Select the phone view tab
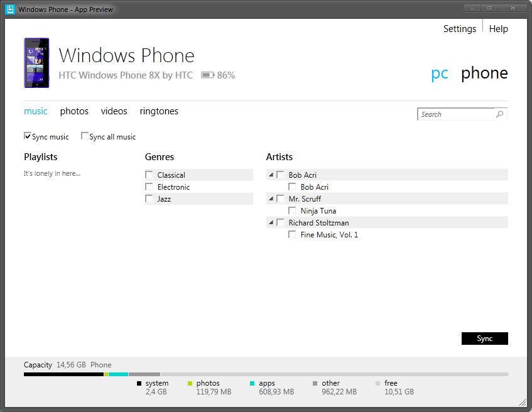The width and height of the screenshot is (532, 412). tap(484, 73)
